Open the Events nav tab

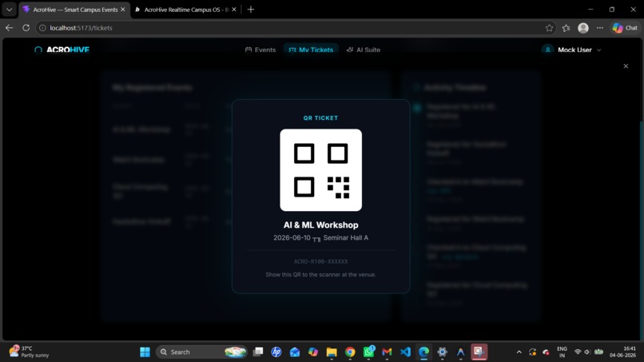coord(260,50)
